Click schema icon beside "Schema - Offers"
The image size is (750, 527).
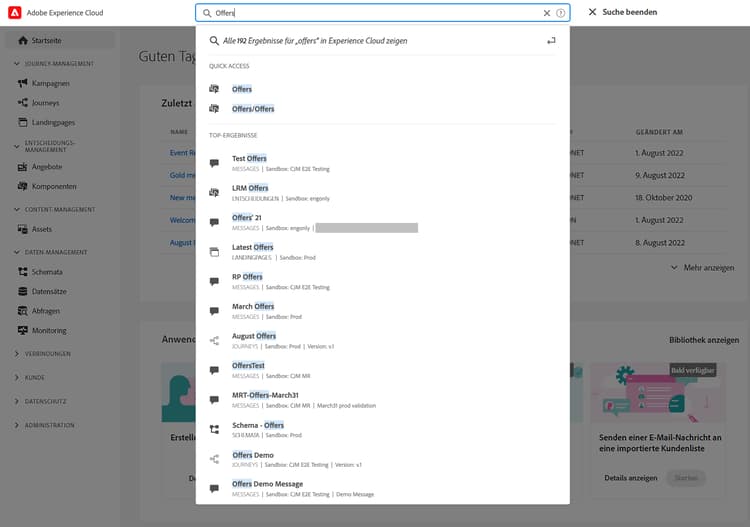214,429
